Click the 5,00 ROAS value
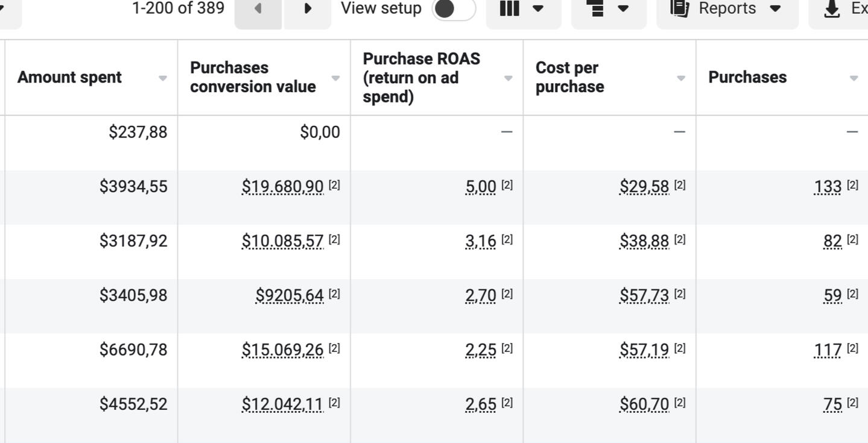The image size is (868, 443). pos(481,187)
